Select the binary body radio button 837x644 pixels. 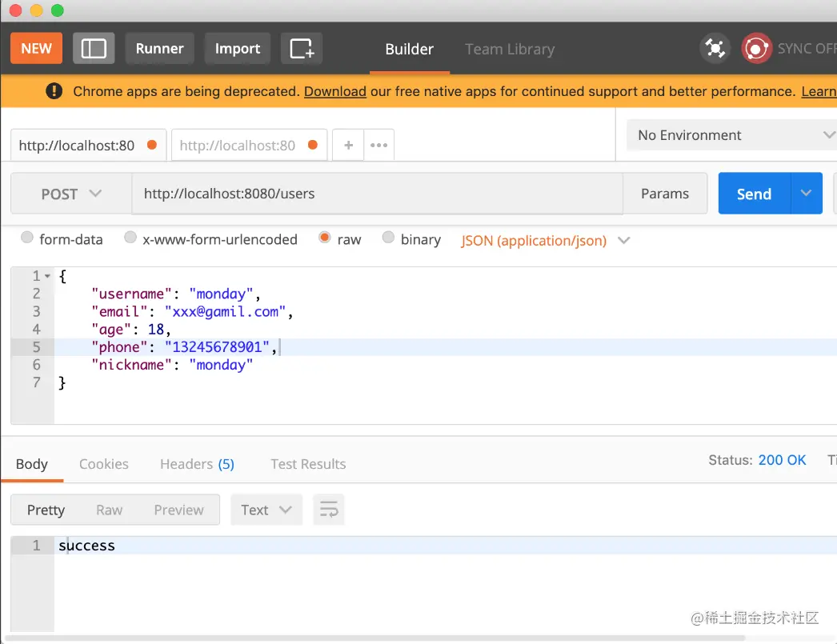(x=388, y=238)
